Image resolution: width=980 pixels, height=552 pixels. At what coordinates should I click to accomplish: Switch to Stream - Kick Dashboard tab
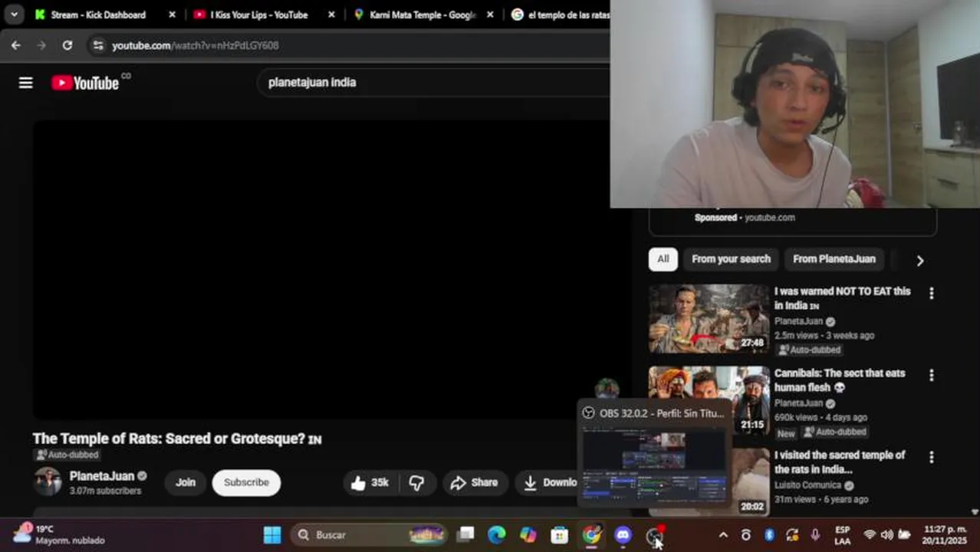[97, 15]
